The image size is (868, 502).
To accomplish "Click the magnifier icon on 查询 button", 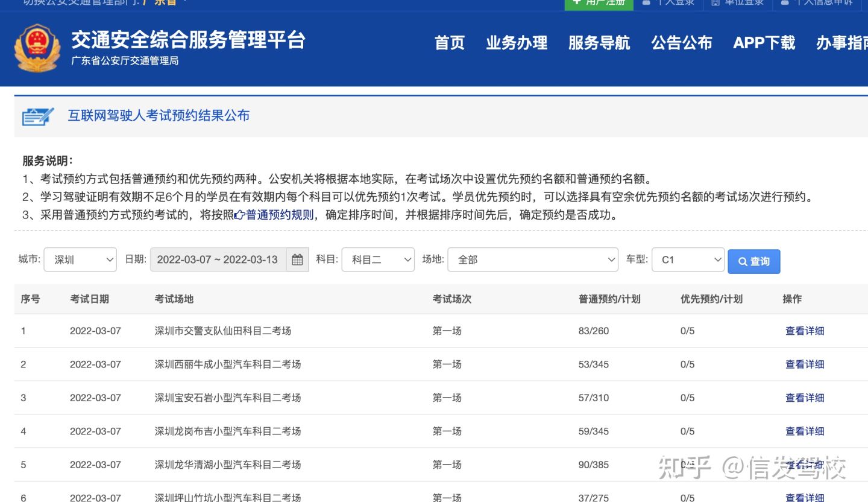I will click(x=743, y=261).
